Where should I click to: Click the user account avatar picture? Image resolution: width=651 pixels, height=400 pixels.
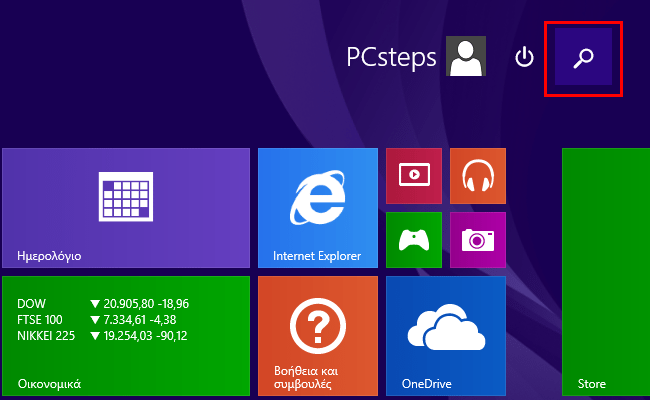click(x=466, y=58)
